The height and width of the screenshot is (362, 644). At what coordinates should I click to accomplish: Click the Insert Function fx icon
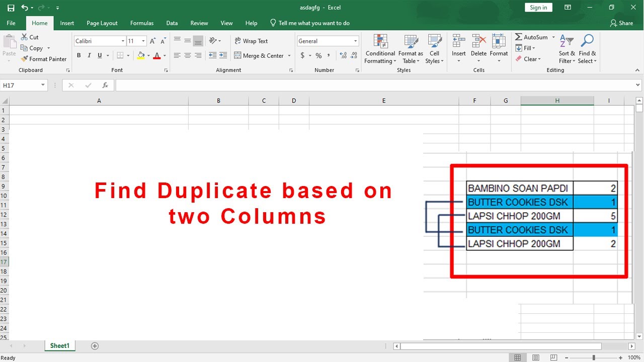[105, 85]
